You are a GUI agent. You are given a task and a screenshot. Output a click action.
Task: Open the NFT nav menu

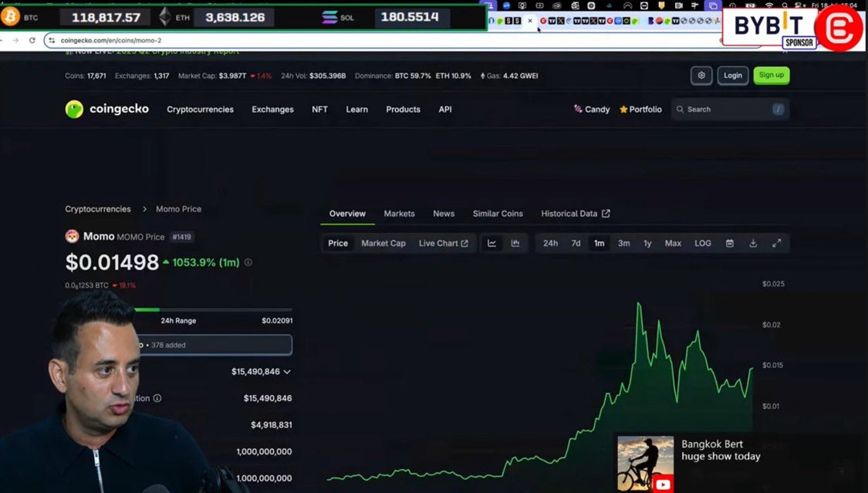pos(319,110)
